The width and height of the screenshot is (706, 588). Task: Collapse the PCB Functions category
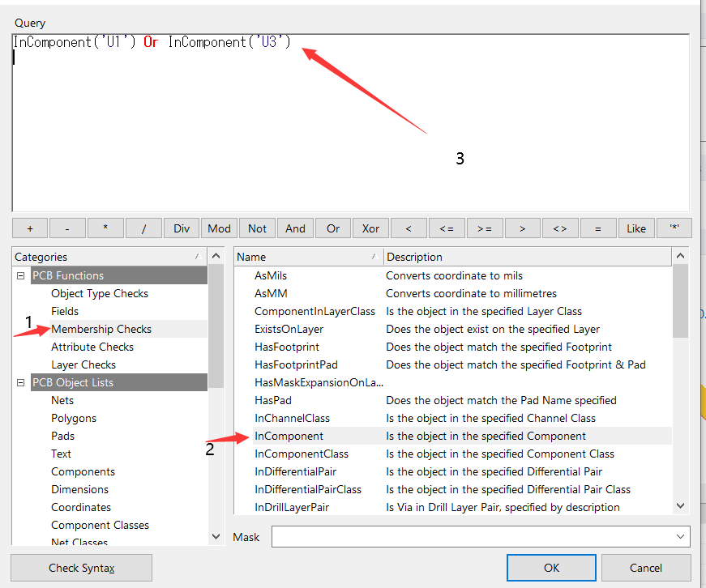[x=19, y=275]
